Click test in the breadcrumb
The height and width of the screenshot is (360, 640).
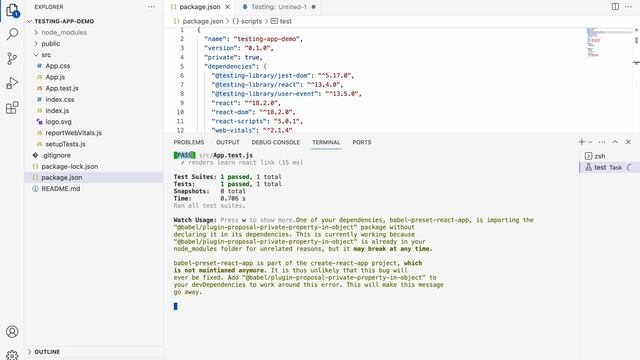click(286, 21)
